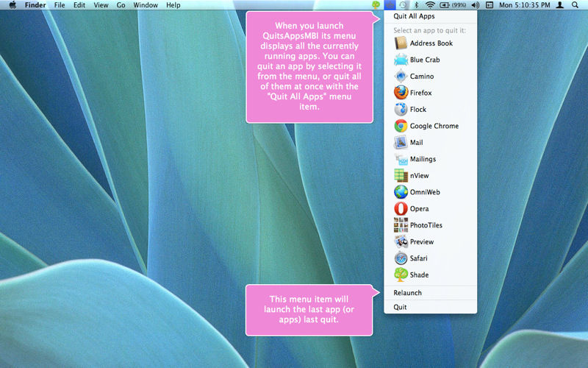The height and width of the screenshot is (368, 588).
Task: Open the battery status menu
Action: [445, 5]
